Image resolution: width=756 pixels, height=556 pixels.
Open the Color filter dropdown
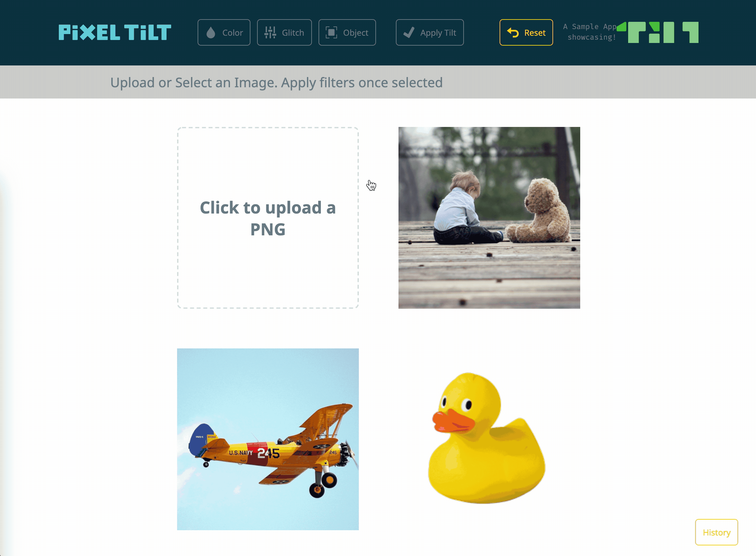pyautogui.click(x=224, y=32)
